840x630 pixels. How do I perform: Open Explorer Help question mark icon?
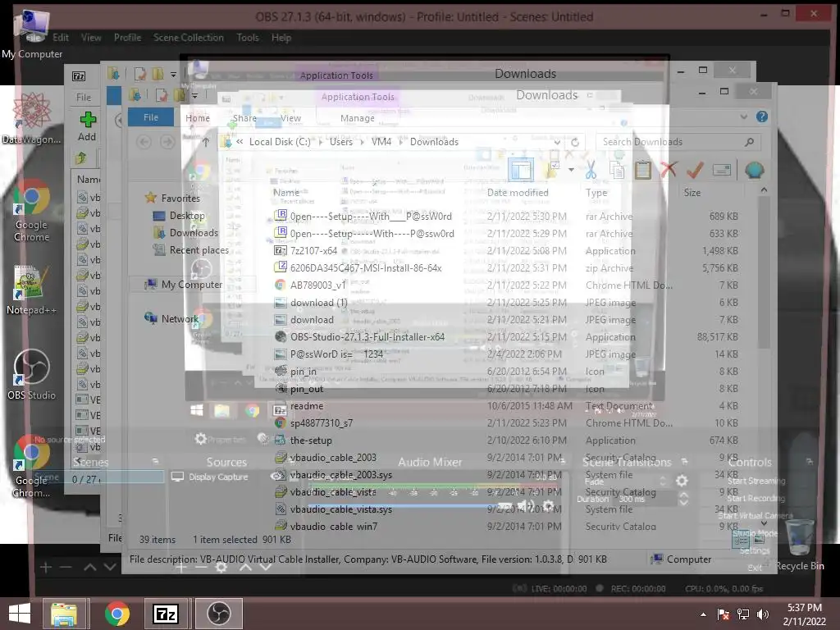click(761, 116)
